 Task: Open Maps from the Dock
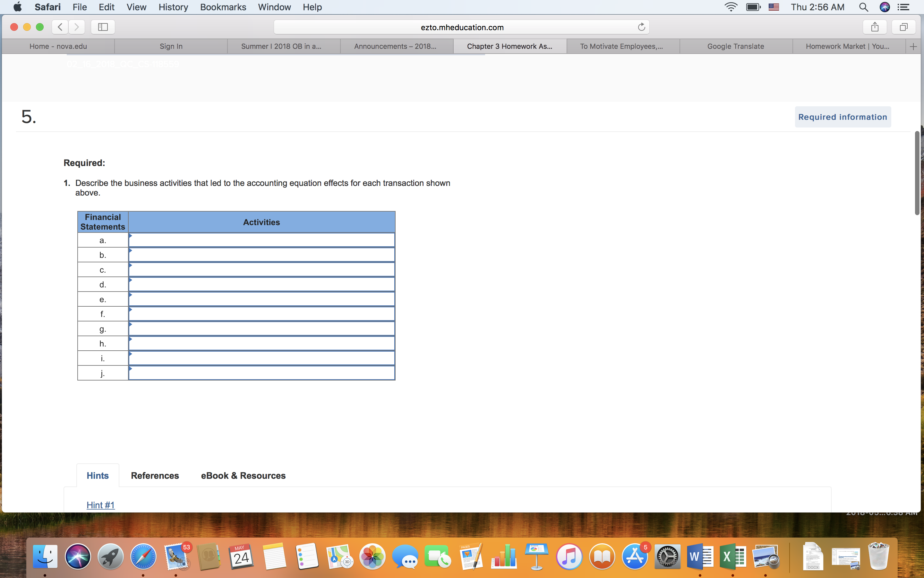pyautogui.click(x=340, y=556)
